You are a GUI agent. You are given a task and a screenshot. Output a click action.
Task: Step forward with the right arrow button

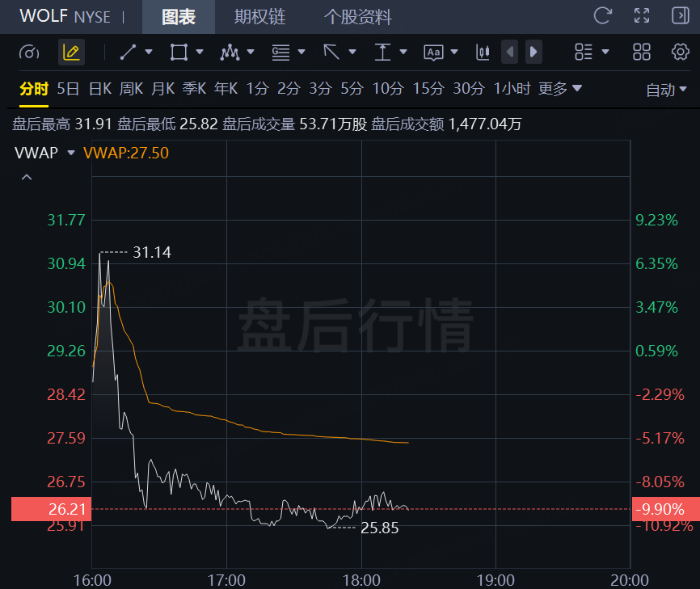[x=533, y=53]
